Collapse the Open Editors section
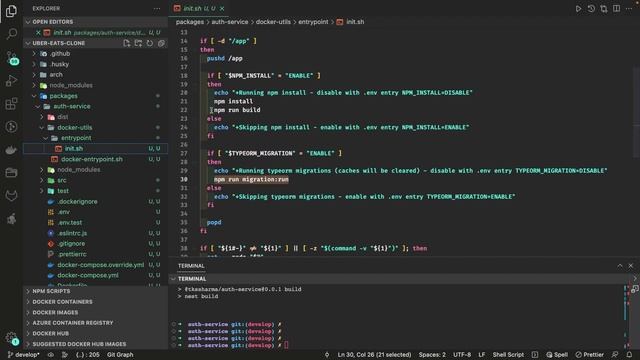This screenshot has width=640, height=360. [x=96, y=22]
